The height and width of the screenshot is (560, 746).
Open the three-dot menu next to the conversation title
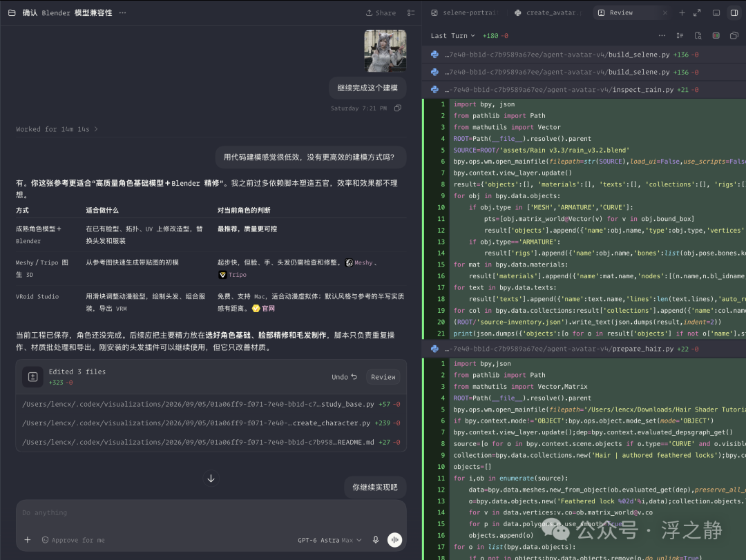[x=123, y=13]
